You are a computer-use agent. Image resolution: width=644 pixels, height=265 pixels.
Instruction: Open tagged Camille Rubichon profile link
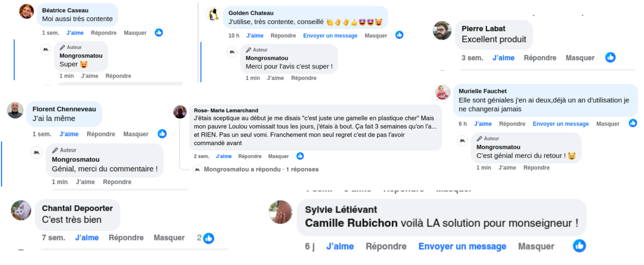point(351,223)
